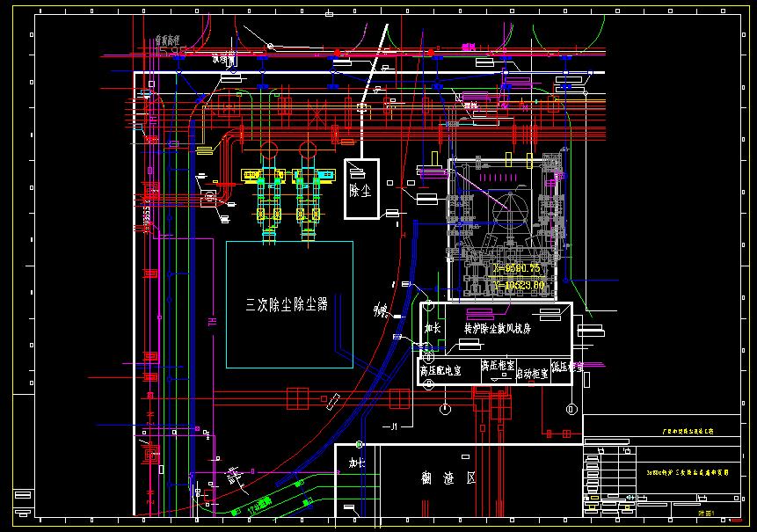757x532 pixels.
Task: Click the 启动柜室 room label
Action: click(532, 375)
